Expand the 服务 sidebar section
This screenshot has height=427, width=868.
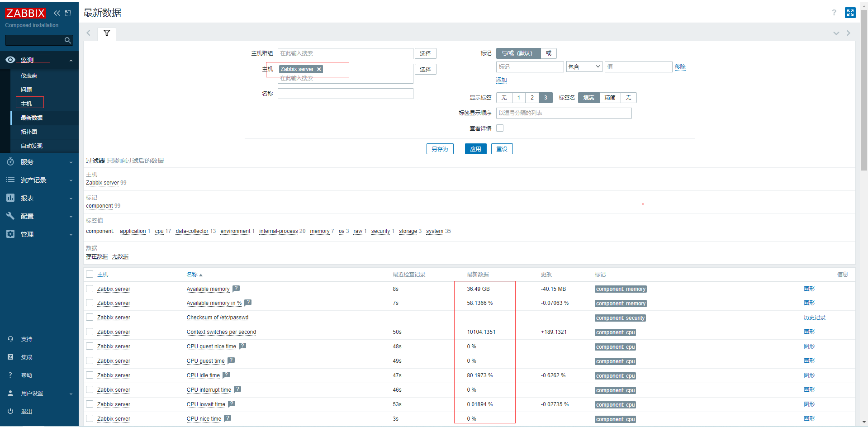(x=71, y=162)
